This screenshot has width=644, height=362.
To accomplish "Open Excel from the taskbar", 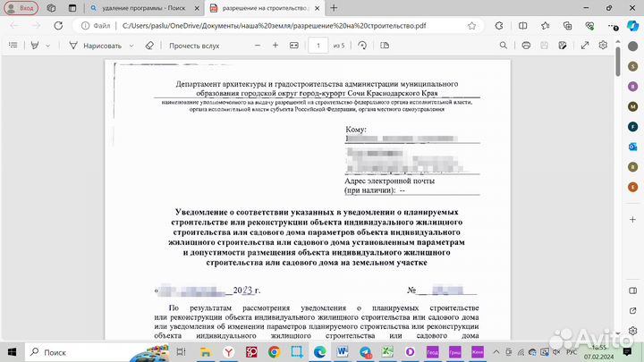I will (x=387, y=352).
